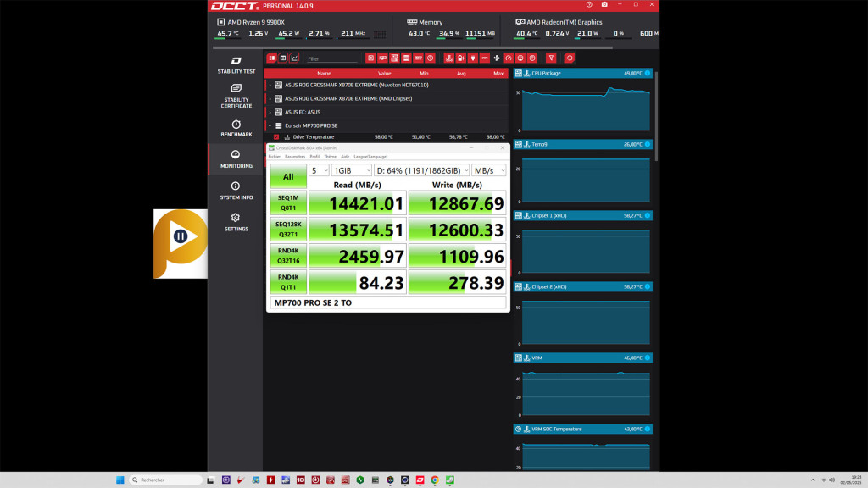Open the Langue(Language) menu
The width and height of the screenshot is (868, 488).
tap(370, 157)
